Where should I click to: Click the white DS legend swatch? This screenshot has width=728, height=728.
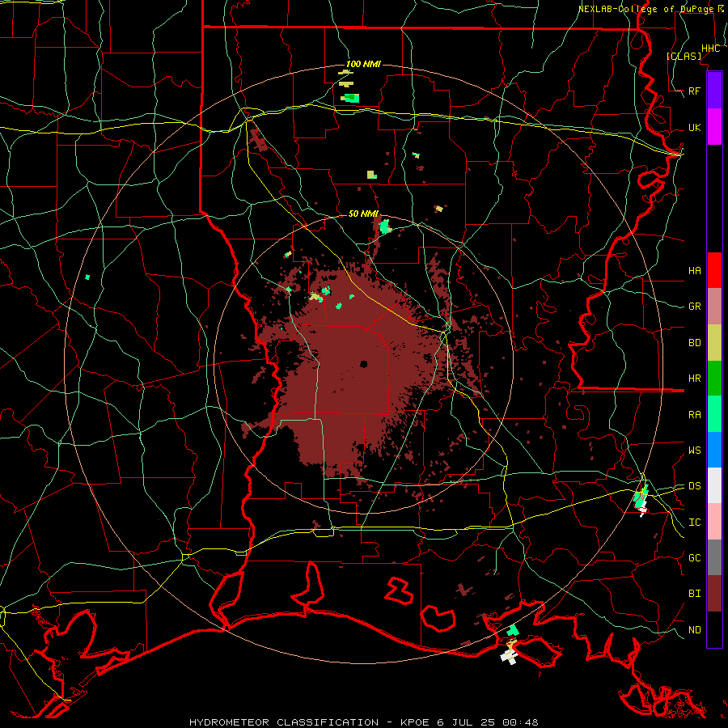click(714, 485)
